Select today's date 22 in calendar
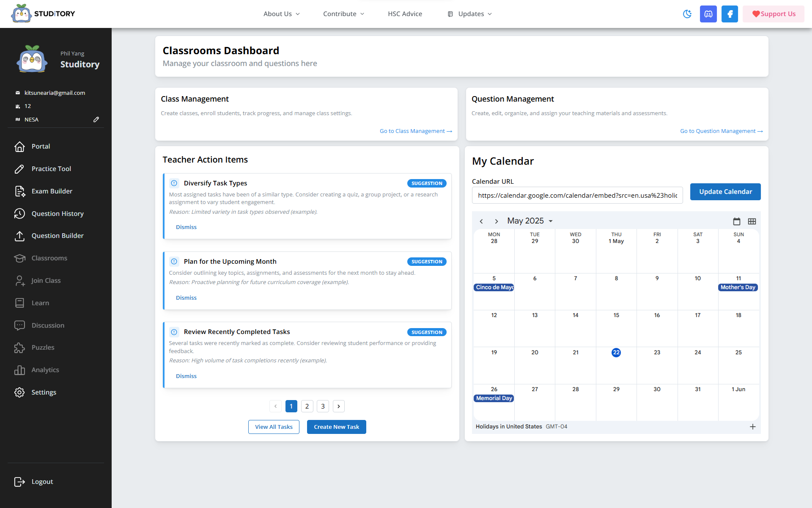This screenshot has height=508, width=812. (x=616, y=353)
